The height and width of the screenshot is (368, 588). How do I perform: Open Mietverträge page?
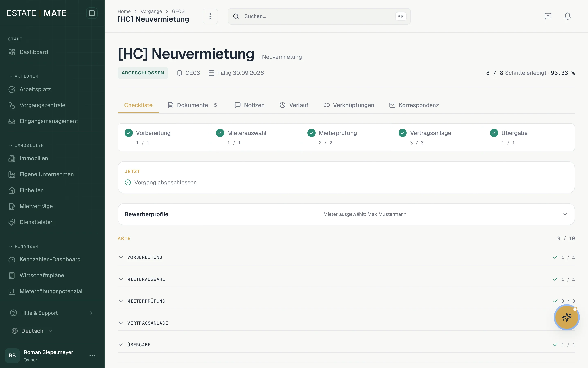coord(52,206)
